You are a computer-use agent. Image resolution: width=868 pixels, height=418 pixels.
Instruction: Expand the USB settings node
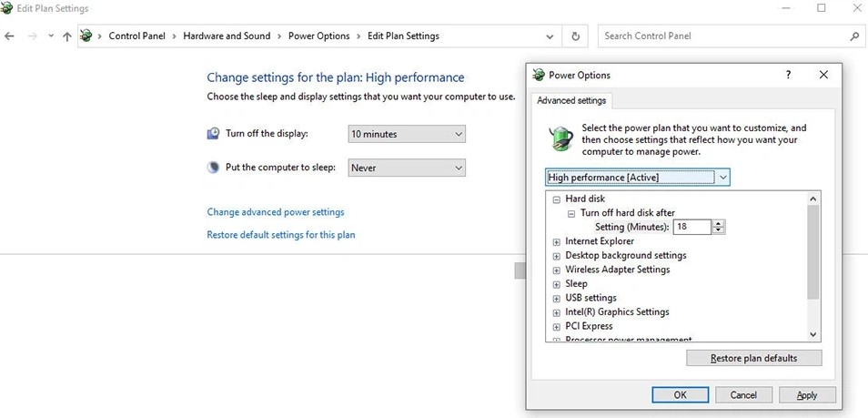(x=556, y=299)
